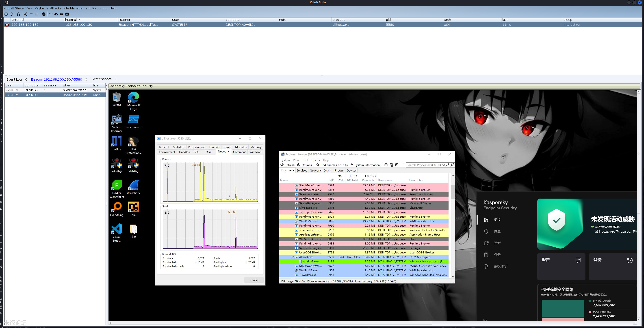
Task: Click the Connect to team server plus icon
Action: 6,14
